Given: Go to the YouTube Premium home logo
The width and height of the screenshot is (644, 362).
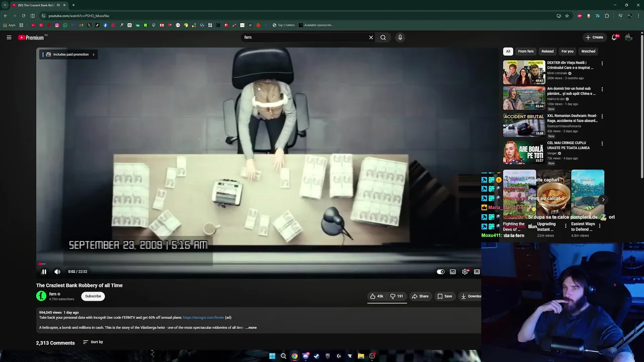Looking at the screenshot, I should pyautogui.click(x=31, y=38).
